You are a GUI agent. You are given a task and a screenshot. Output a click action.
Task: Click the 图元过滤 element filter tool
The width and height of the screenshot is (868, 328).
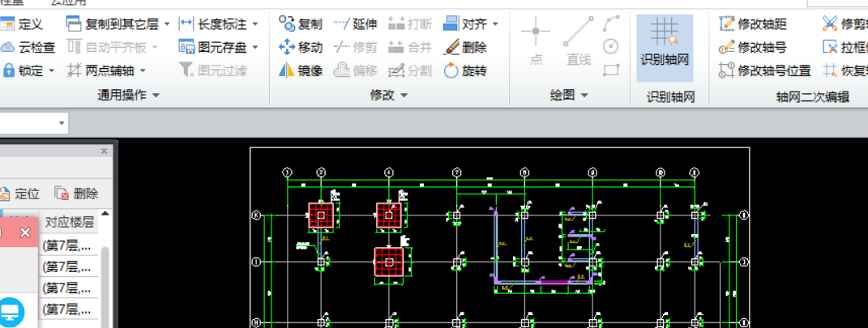pyautogui.click(x=213, y=70)
